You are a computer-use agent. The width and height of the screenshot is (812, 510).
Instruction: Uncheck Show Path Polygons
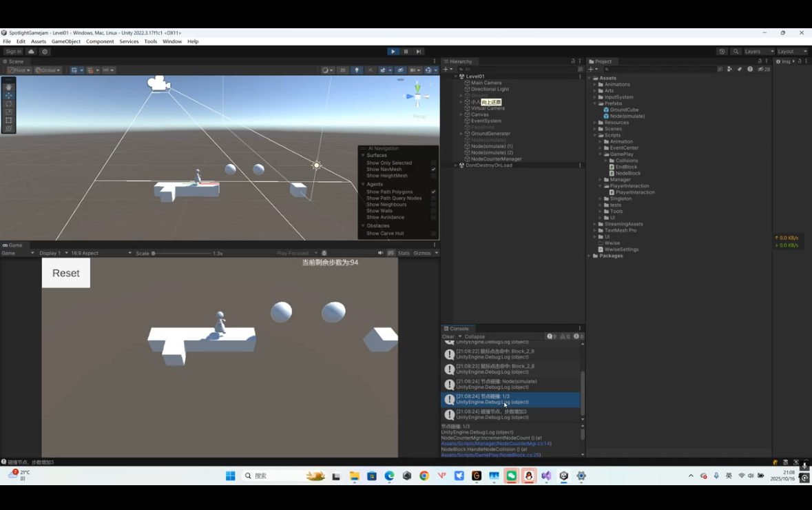tap(433, 192)
